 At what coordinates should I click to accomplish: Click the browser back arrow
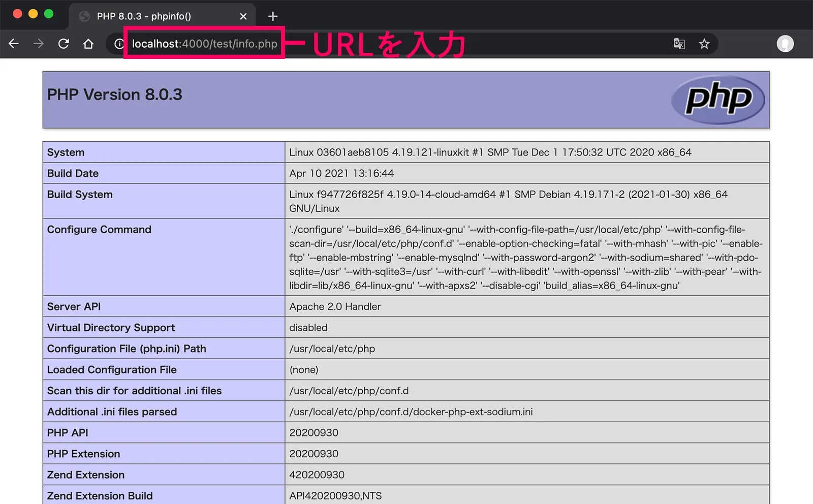pyautogui.click(x=14, y=44)
